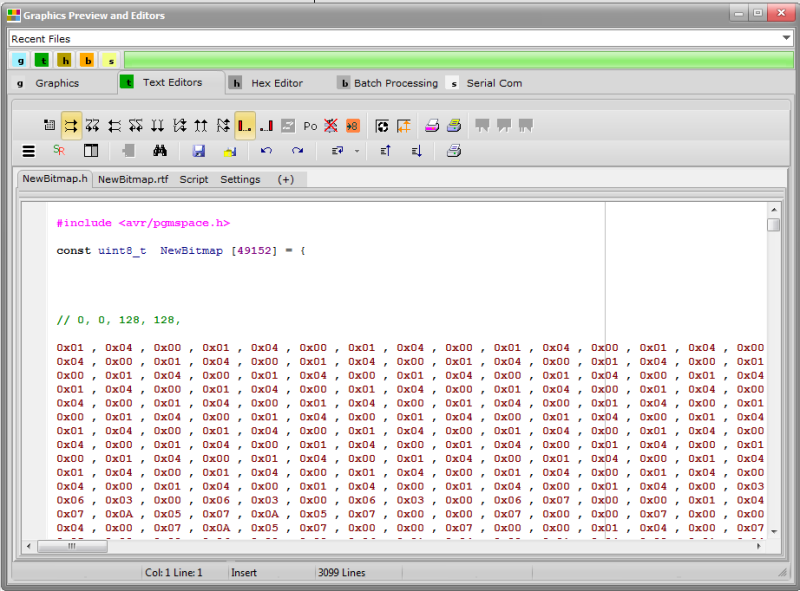Expand the word wrap dropdown arrow
Viewport: 800px width, 591px height.
coord(357,151)
